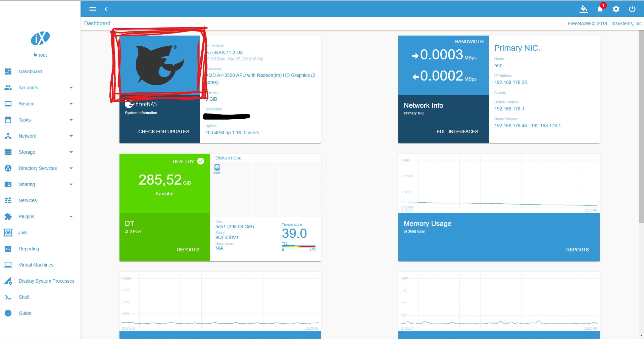Click the Plugins puzzle icon
644x339 pixels.
[x=8, y=216]
